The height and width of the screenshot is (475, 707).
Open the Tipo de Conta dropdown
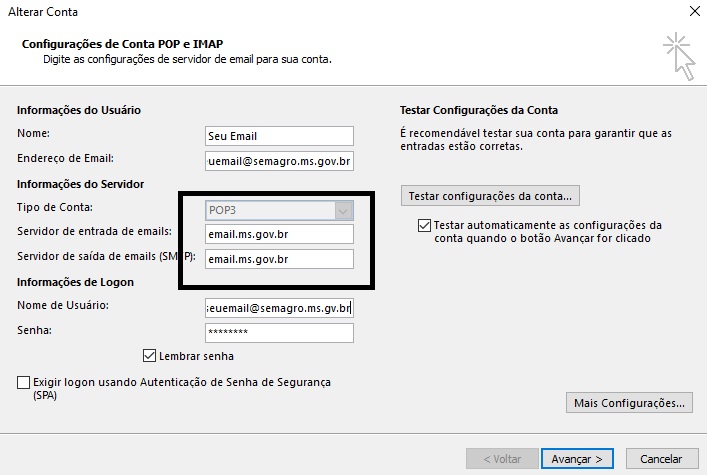[279, 210]
